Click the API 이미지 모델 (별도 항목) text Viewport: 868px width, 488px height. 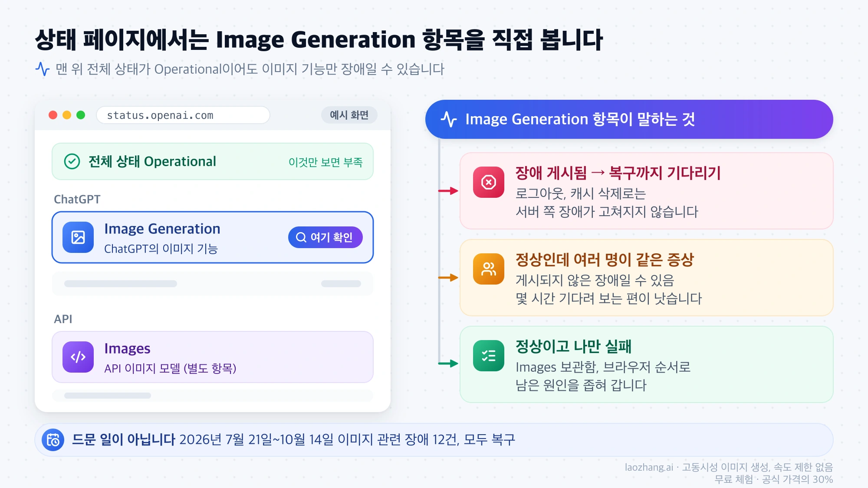click(170, 368)
